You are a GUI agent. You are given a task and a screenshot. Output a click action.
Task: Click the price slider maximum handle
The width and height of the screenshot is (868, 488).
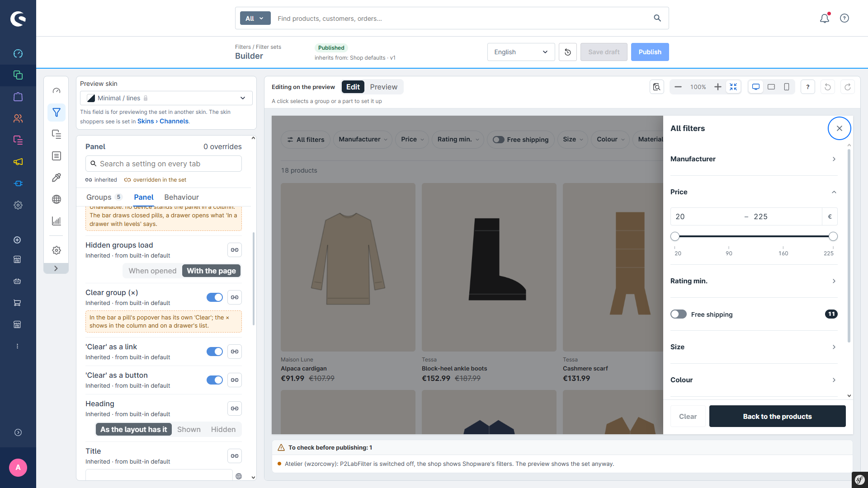(833, 236)
